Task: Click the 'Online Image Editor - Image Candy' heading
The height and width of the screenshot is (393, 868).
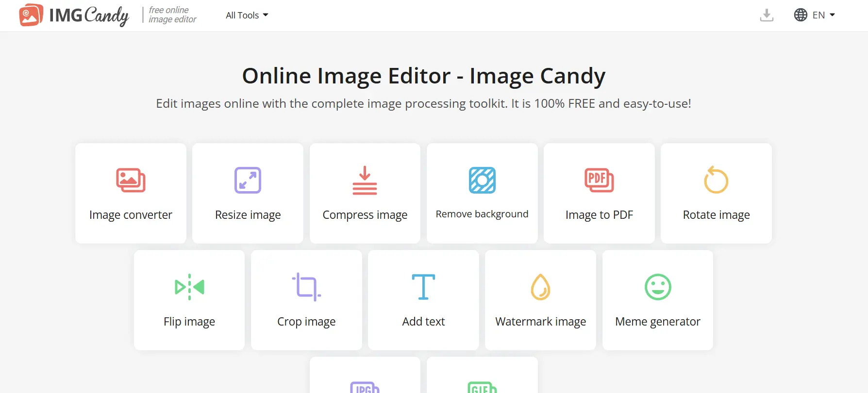Action: (424, 76)
